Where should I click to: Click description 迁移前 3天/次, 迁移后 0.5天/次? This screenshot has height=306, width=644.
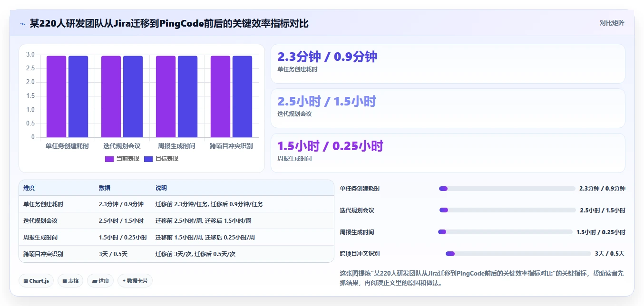point(195,254)
